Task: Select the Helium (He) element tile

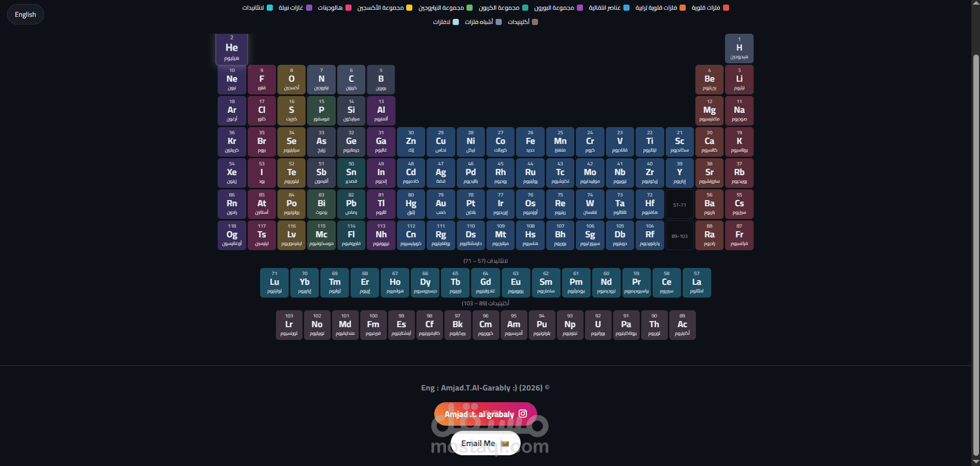Action: pyautogui.click(x=231, y=49)
